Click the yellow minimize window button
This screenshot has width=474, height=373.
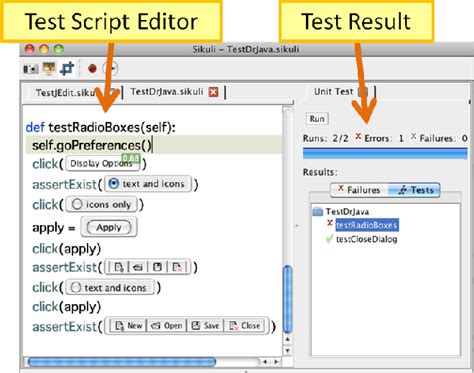pyautogui.click(x=44, y=49)
